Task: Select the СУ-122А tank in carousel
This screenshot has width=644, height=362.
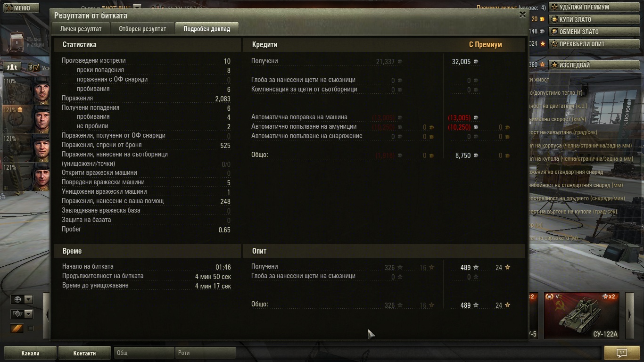Action: [x=582, y=316]
